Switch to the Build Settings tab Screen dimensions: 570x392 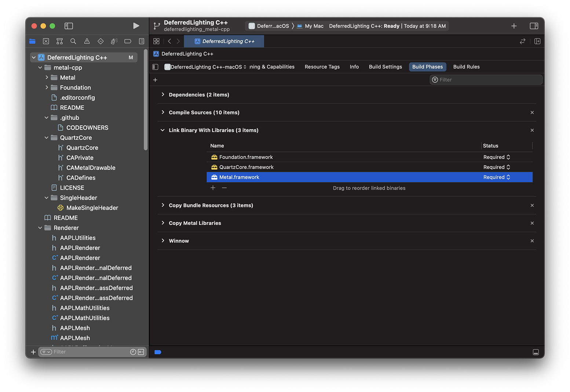pos(385,66)
